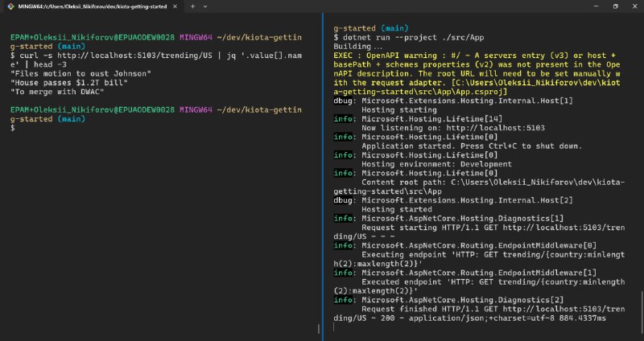The width and height of the screenshot is (644, 341).
Task: Click the curl command line text
Action: point(156,60)
